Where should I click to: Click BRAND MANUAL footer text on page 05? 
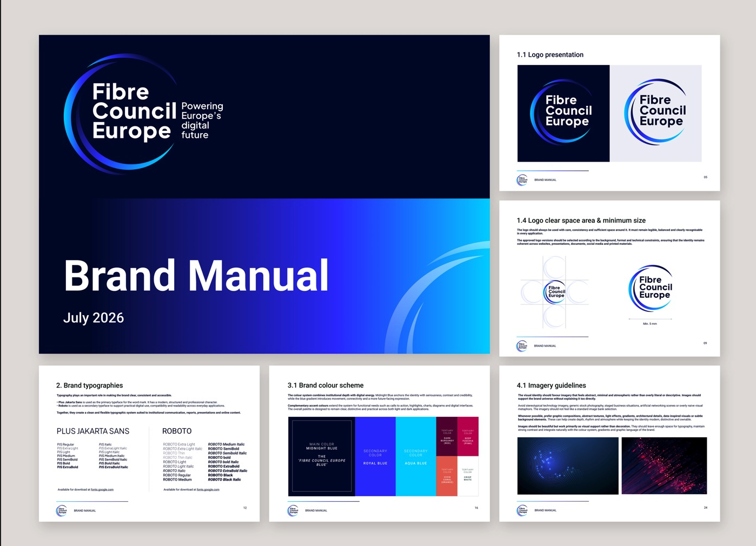545,180
